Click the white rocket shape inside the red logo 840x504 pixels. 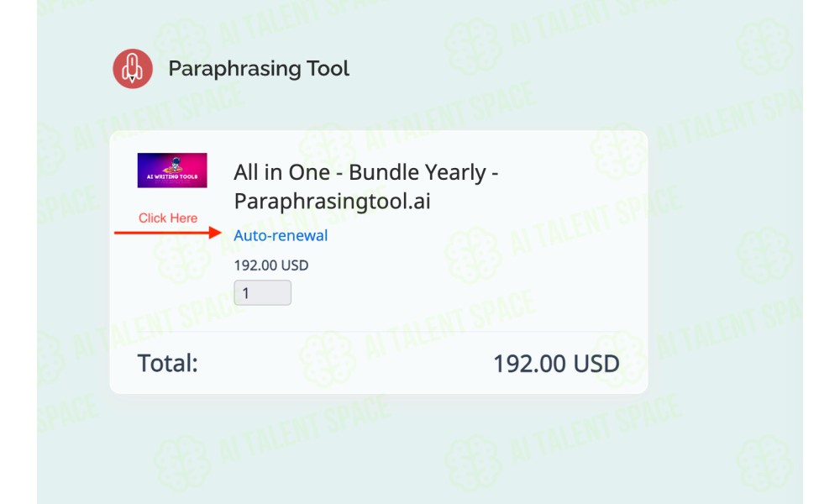click(x=133, y=69)
